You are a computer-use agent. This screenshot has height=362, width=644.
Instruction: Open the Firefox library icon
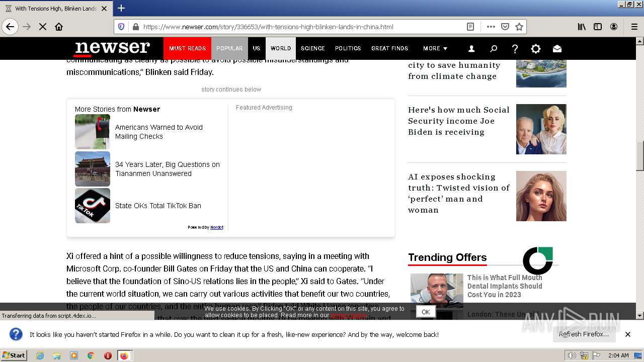click(582, 27)
